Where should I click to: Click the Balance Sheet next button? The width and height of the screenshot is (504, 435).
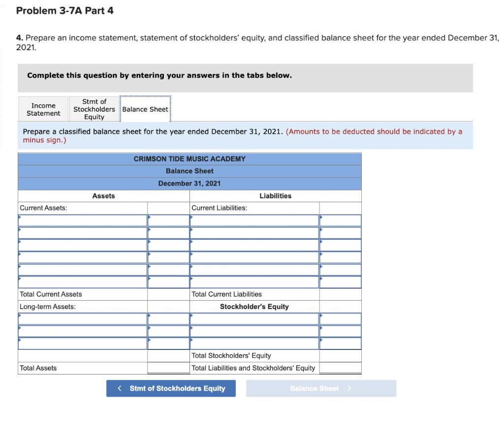321,388
